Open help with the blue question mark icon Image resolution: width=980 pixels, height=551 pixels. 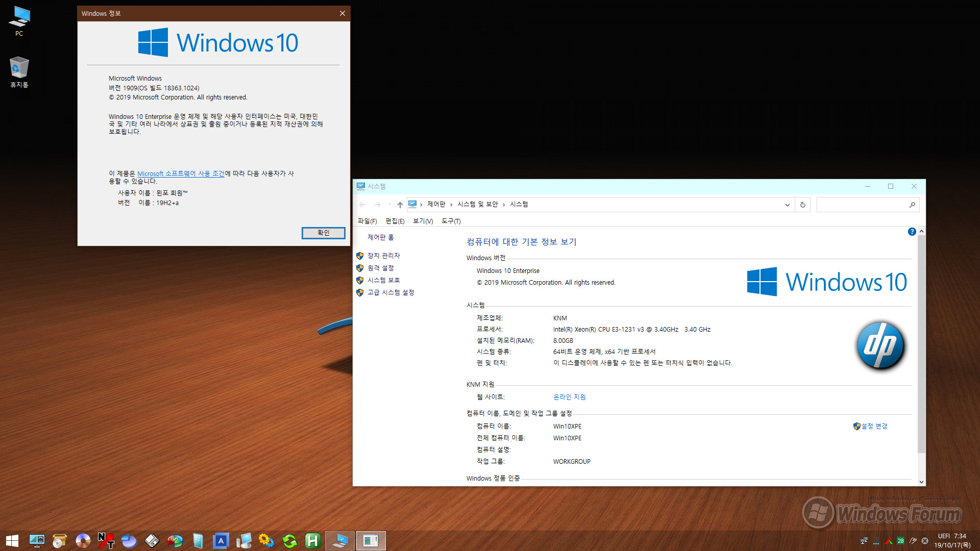[x=912, y=232]
